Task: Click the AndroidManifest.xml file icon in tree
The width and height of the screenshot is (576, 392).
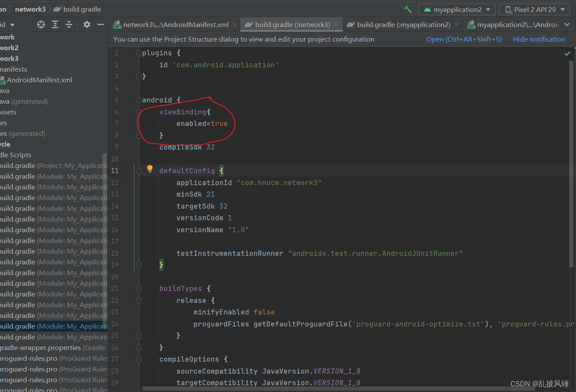Action: coord(3,80)
